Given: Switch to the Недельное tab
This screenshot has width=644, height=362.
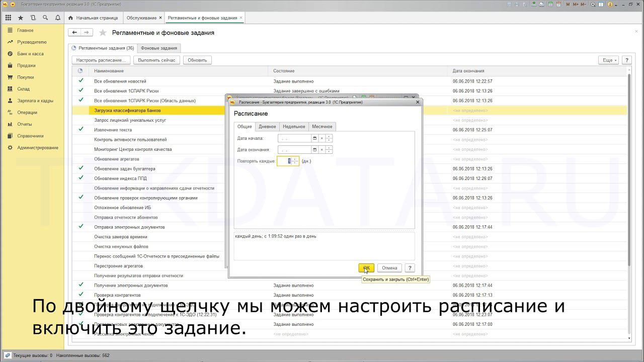Looking at the screenshot, I should point(294,127).
